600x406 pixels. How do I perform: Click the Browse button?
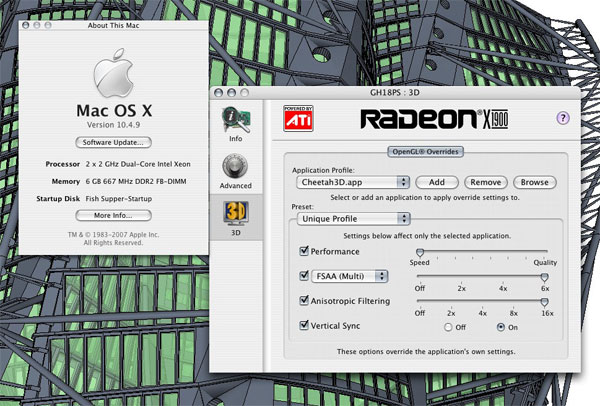[x=535, y=182]
